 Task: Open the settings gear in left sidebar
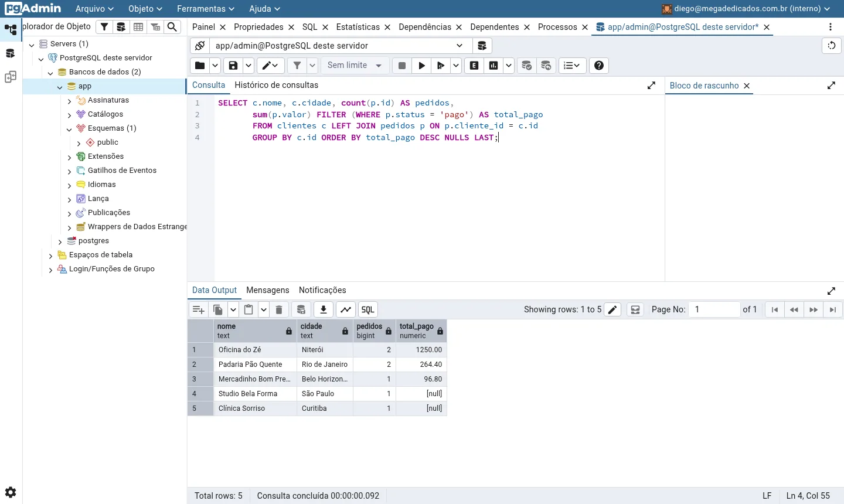click(x=11, y=492)
